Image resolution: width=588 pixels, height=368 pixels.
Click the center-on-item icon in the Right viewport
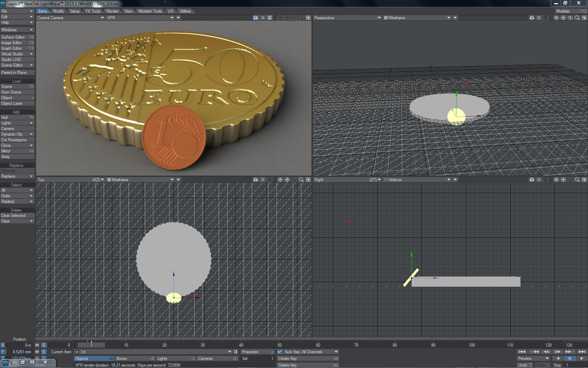click(556, 179)
